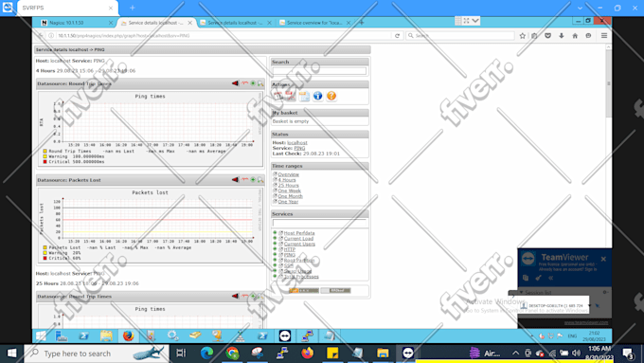Click volume icon in local system tray
Viewport: 644px width, 363px height.
coord(576,354)
